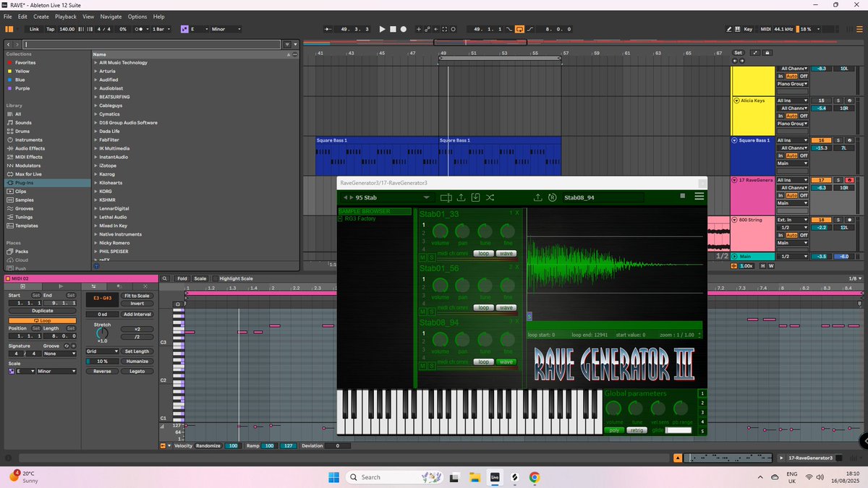Select Packs under Places
Image resolution: width=868 pixels, height=488 pixels.
coord(22,251)
